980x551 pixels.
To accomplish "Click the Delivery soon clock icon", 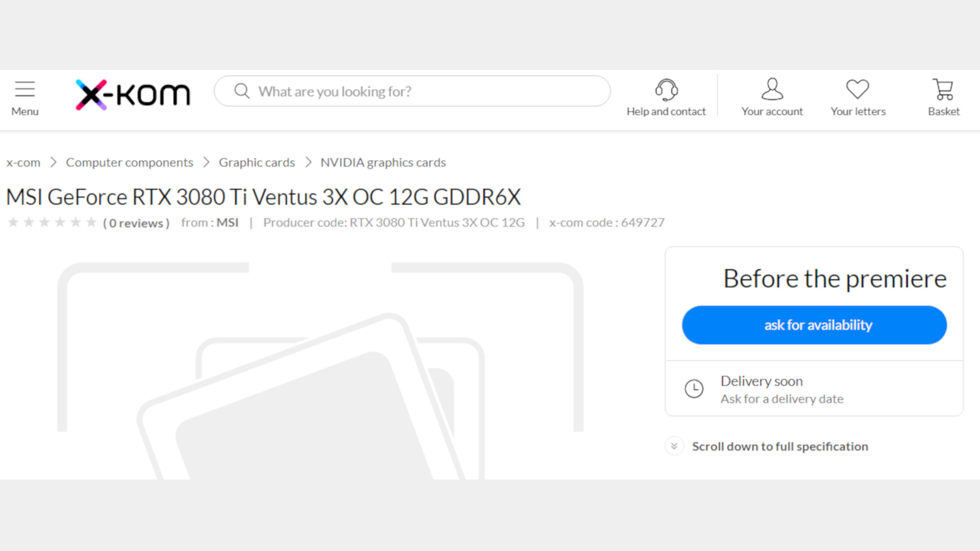I will (x=694, y=389).
